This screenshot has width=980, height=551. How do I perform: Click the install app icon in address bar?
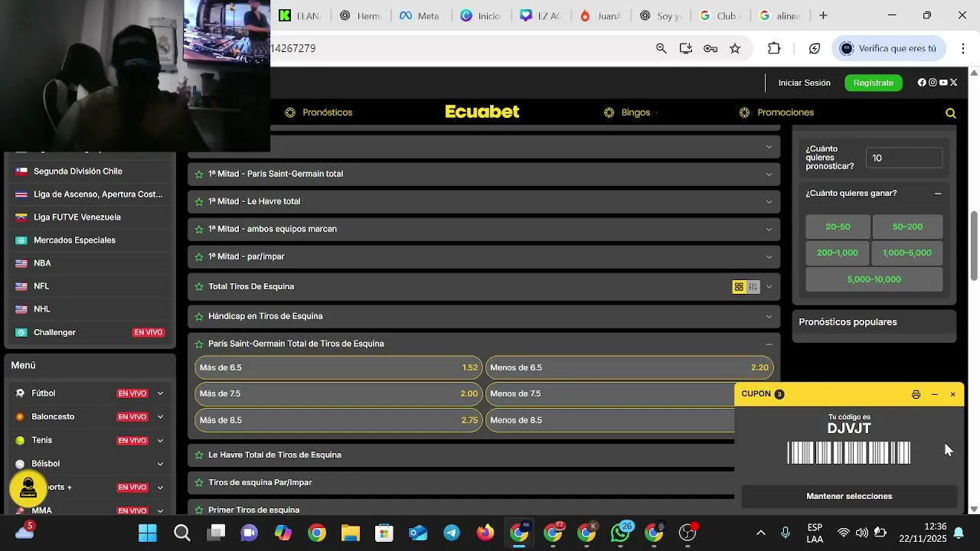tap(686, 48)
